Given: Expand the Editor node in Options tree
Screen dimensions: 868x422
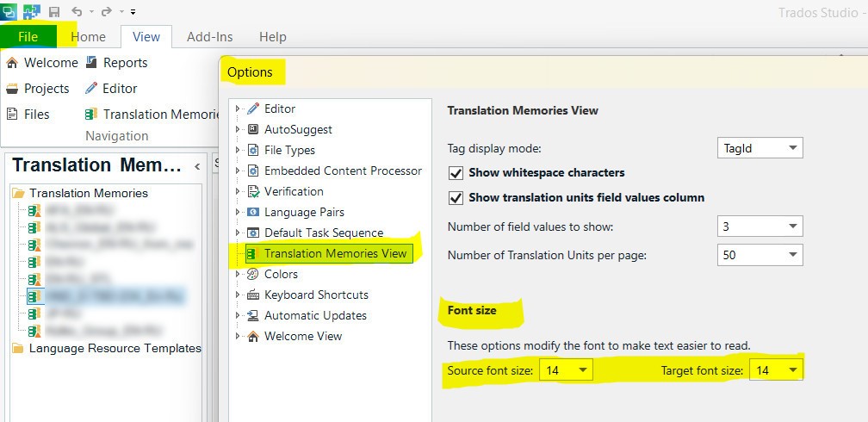Looking at the screenshot, I should tap(238, 109).
